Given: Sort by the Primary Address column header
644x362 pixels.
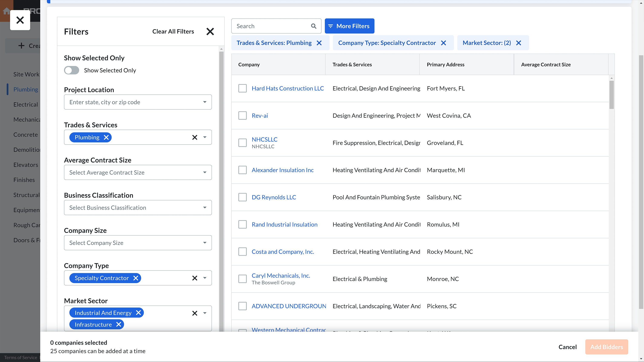Looking at the screenshot, I should pyautogui.click(x=446, y=64).
